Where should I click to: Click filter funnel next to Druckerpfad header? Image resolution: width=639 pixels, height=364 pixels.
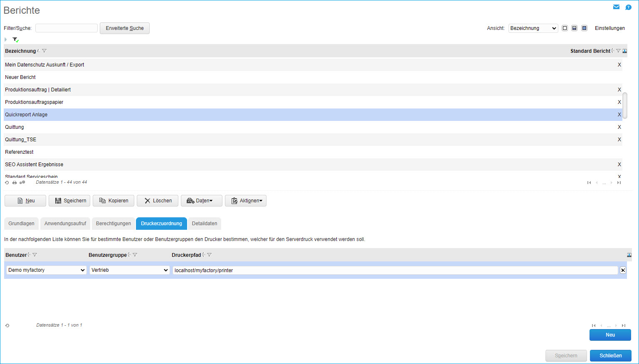210,255
